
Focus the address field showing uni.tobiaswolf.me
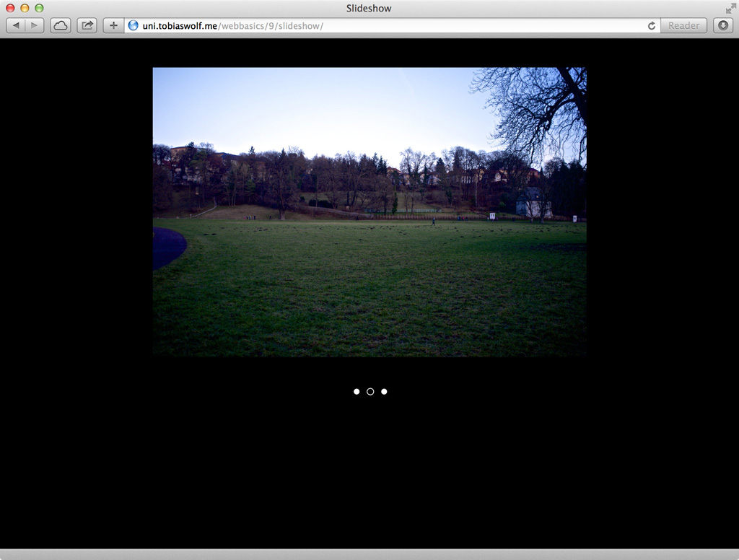coord(390,25)
